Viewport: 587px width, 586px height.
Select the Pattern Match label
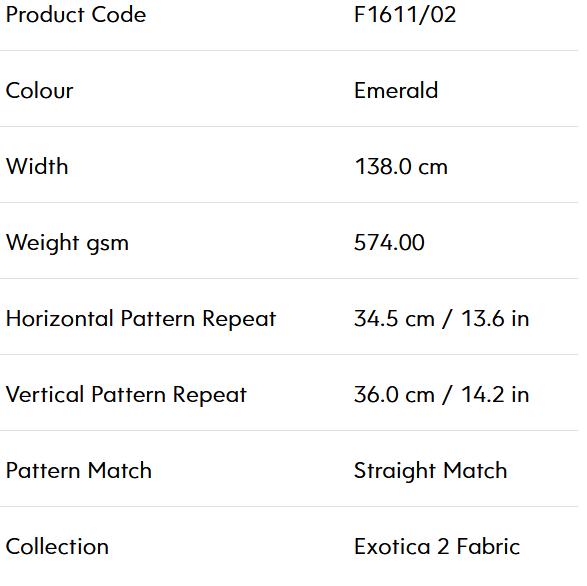[79, 471]
